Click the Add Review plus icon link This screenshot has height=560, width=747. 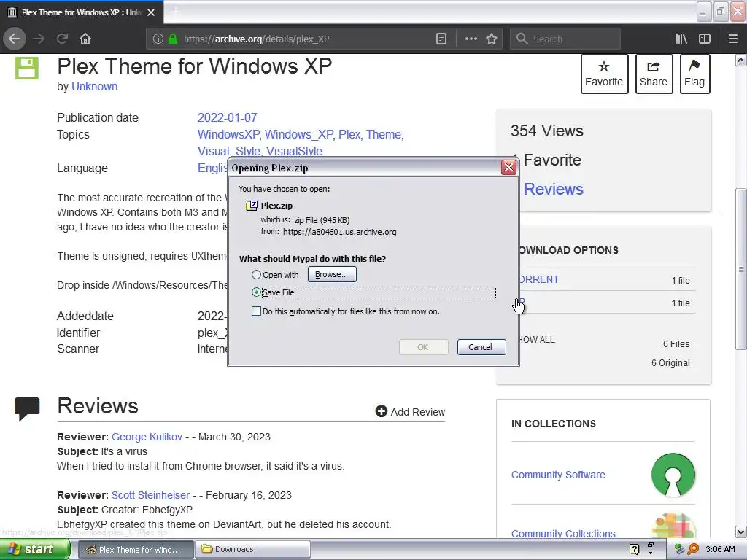[410, 411]
